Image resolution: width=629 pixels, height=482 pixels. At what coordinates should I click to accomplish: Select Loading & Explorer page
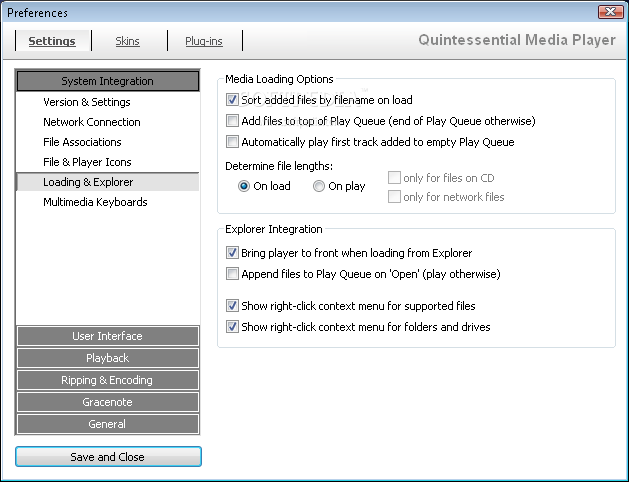point(108,182)
